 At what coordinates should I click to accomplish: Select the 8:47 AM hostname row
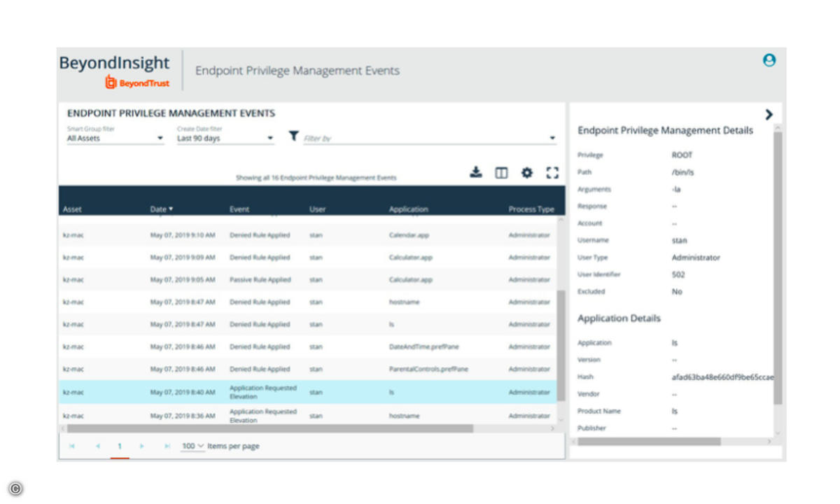[307, 302]
